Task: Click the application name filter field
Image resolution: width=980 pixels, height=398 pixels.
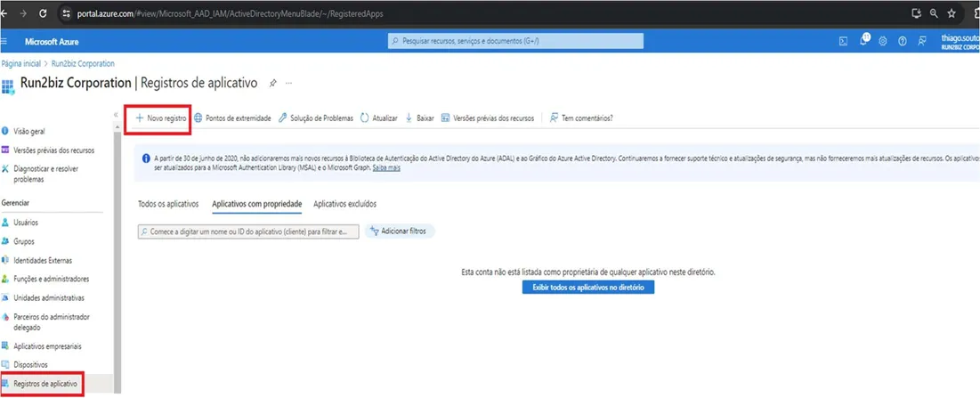Action: click(x=248, y=231)
